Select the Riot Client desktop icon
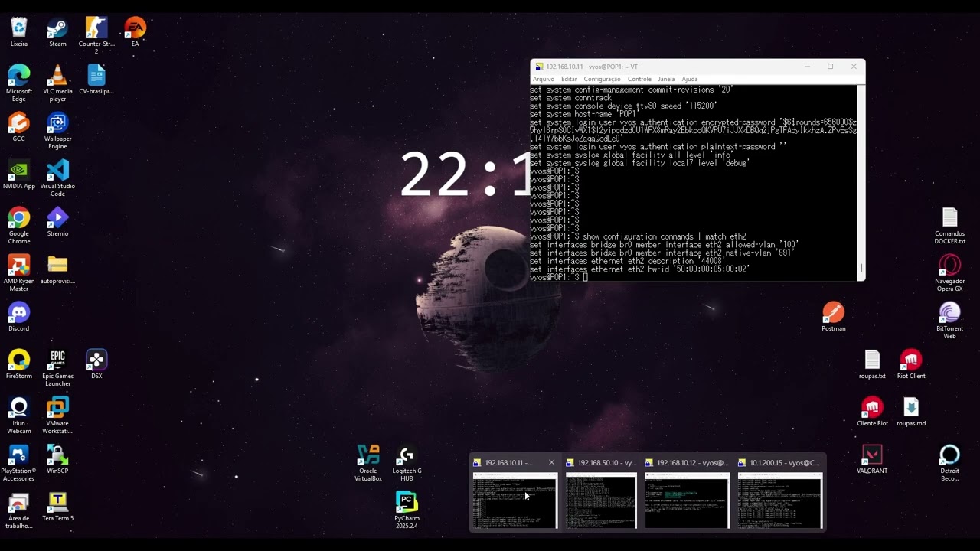The width and height of the screenshot is (980, 551). tap(911, 364)
